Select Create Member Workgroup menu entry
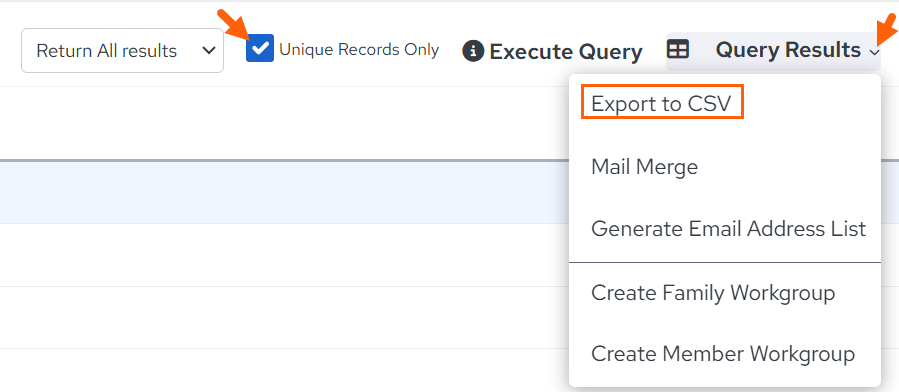The width and height of the screenshot is (899, 392). 723,354
